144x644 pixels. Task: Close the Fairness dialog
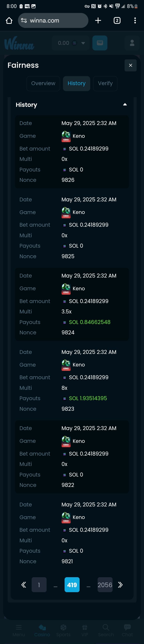tap(130, 65)
